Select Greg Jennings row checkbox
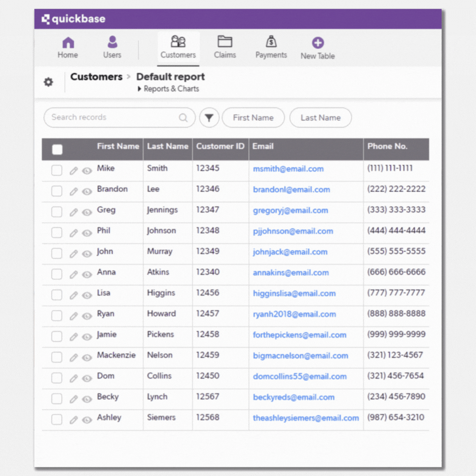Viewport: 476px width, 476px height. coord(57,212)
